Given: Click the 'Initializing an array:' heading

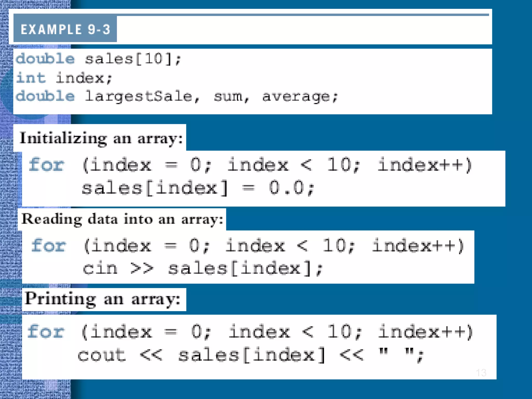Looking at the screenshot, I should tap(101, 138).
